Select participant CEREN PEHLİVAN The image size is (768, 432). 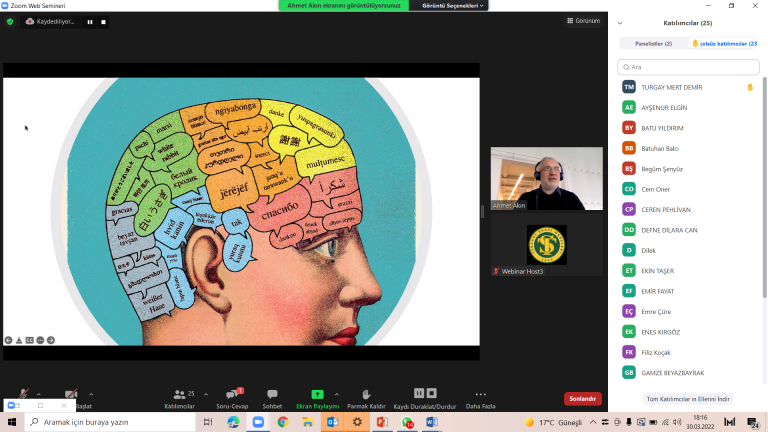[688, 210]
